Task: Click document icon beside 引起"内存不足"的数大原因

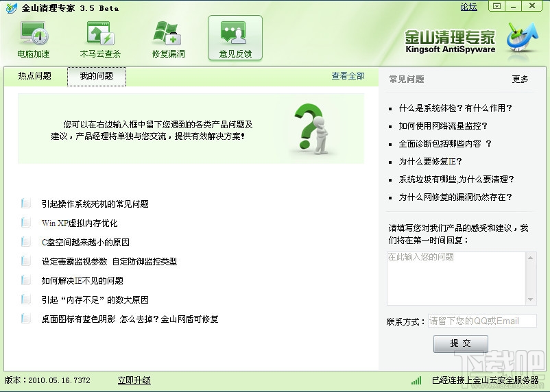Action: click(x=26, y=299)
